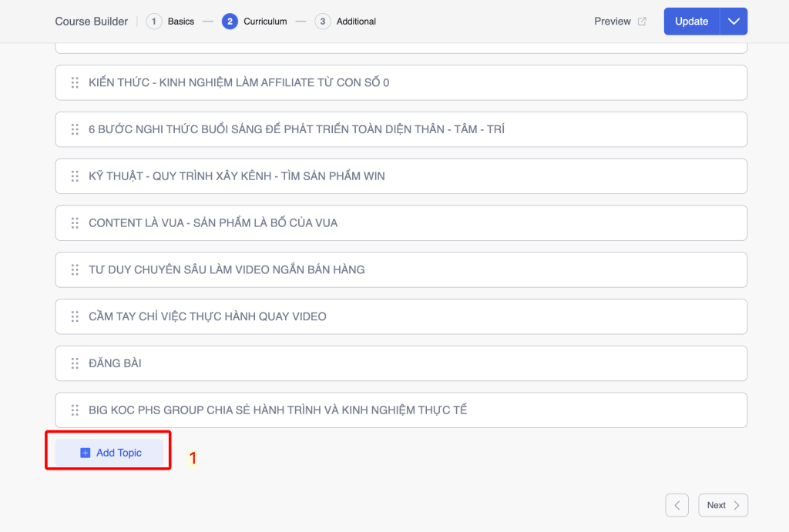Image resolution: width=789 pixels, height=532 pixels.
Task: Expand the CONTENT LÀ VUA topic title
Action: [x=213, y=223]
